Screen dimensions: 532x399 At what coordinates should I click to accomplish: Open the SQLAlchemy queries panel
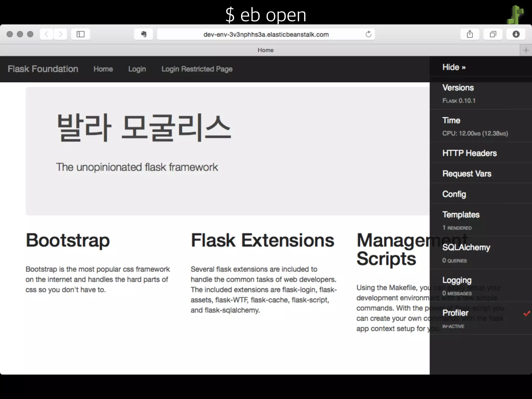[x=466, y=247]
